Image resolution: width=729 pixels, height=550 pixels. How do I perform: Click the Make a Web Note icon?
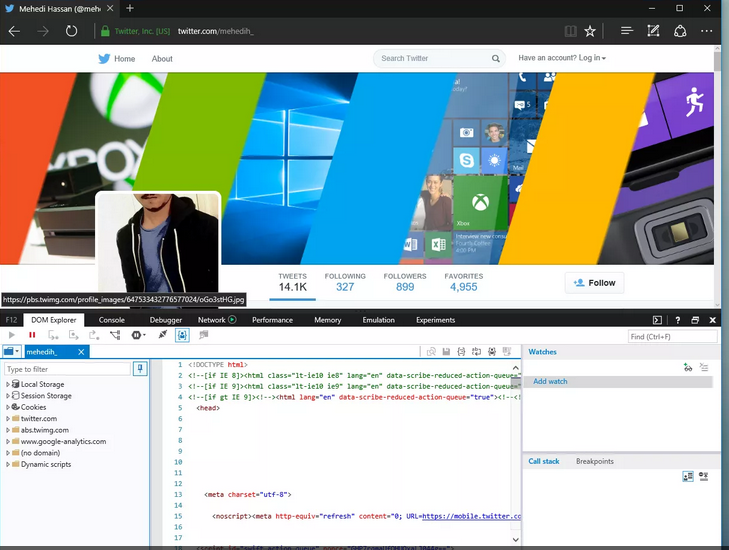[653, 31]
